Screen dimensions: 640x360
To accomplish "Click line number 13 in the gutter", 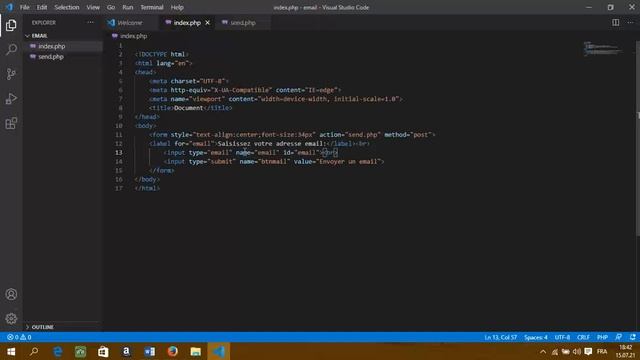I will pos(118,152).
